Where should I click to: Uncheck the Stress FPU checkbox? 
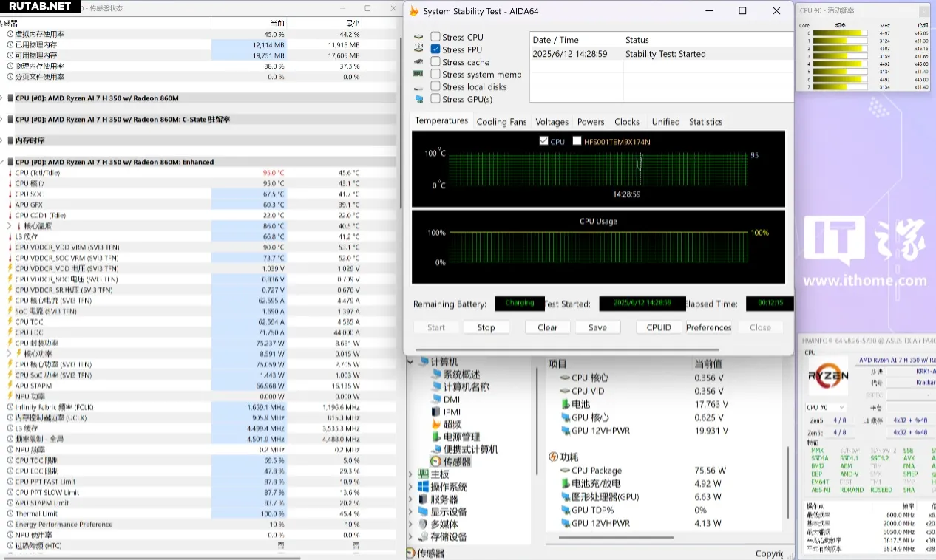click(x=435, y=49)
